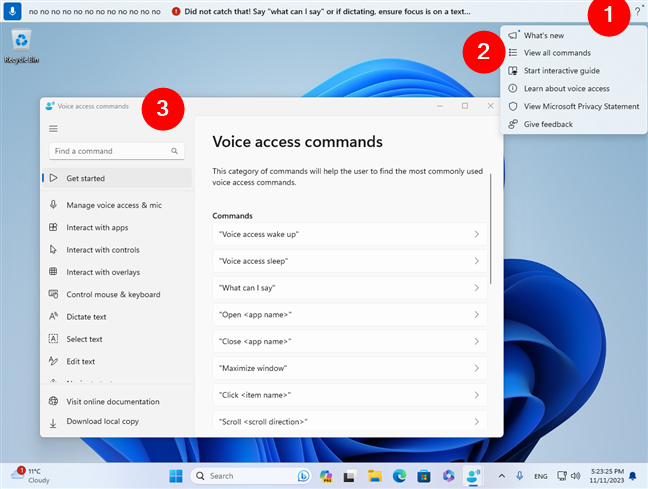Click Download local copy

pyautogui.click(x=117, y=422)
